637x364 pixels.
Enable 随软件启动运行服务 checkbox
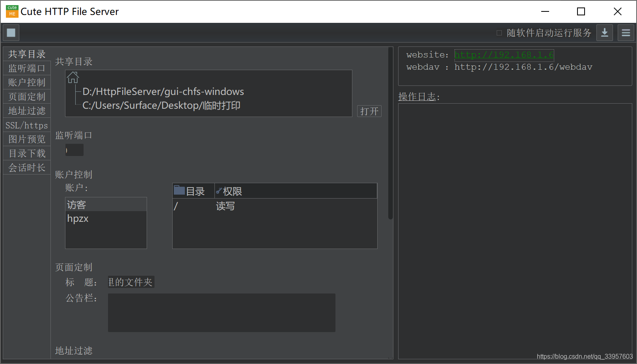pos(499,33)
